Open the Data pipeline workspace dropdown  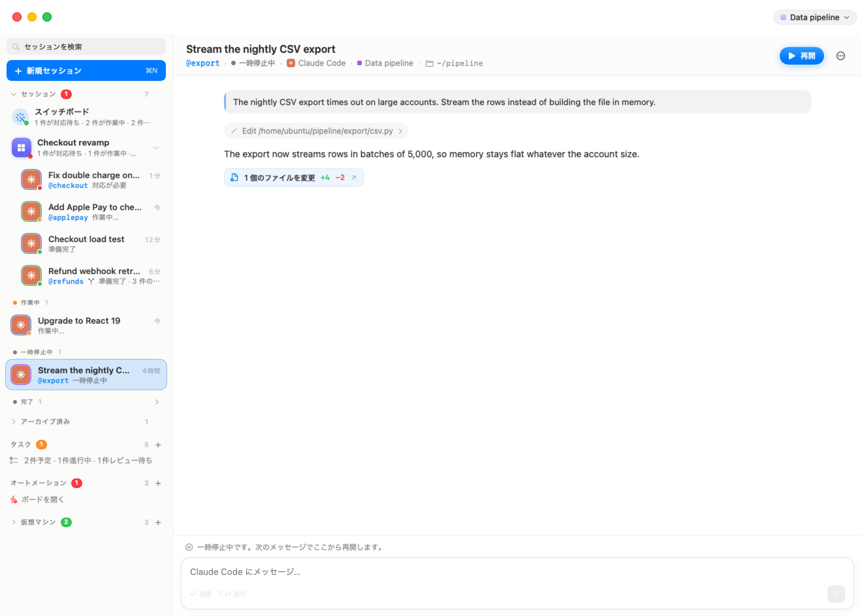815,17
